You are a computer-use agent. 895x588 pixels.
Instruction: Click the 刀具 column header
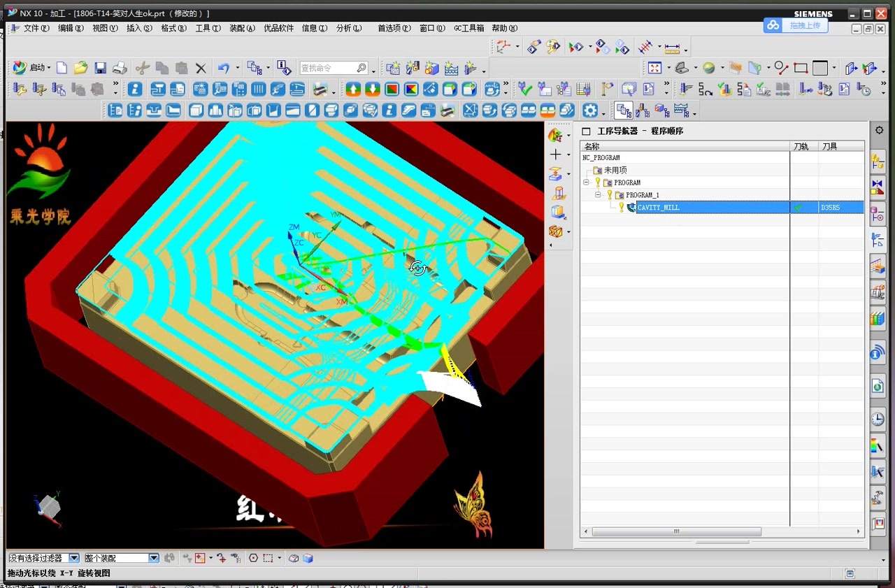coord(841,146)
